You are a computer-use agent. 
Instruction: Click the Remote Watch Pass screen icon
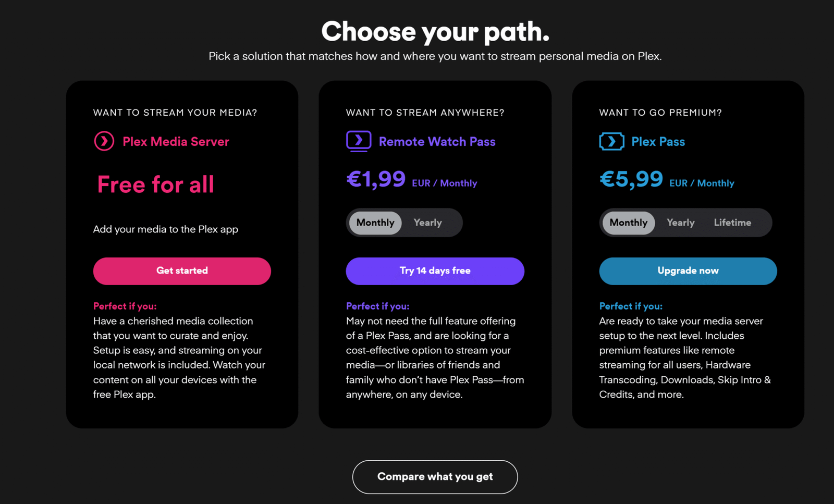tap(359, 141)
